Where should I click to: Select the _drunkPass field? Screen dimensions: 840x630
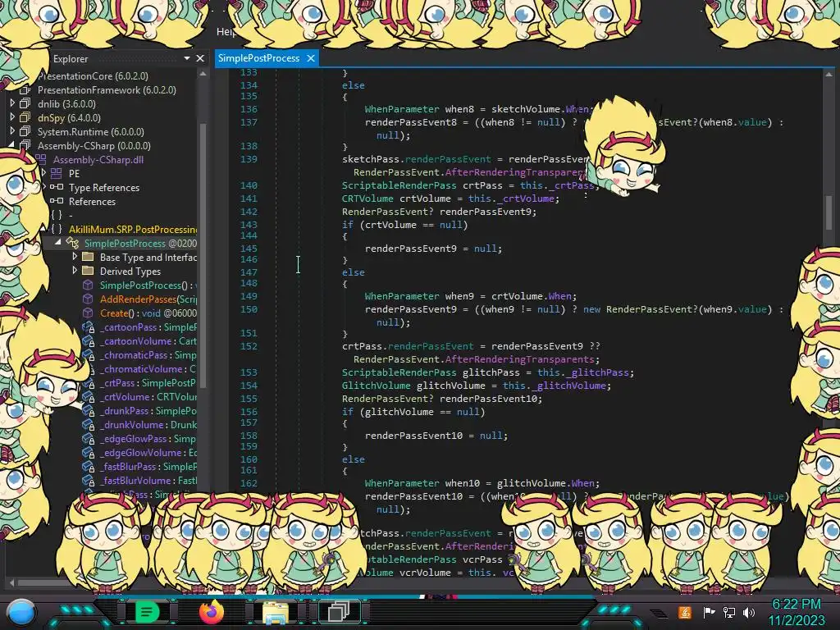148,410
